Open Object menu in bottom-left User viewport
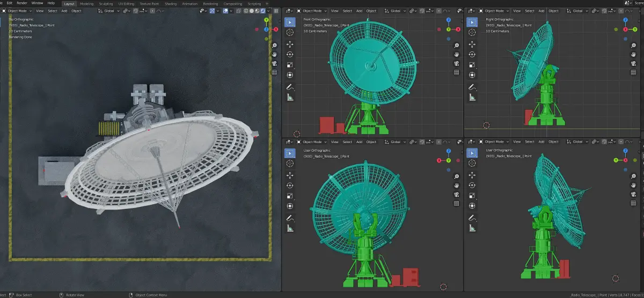 pyautogui.click(x=371, y=142)
